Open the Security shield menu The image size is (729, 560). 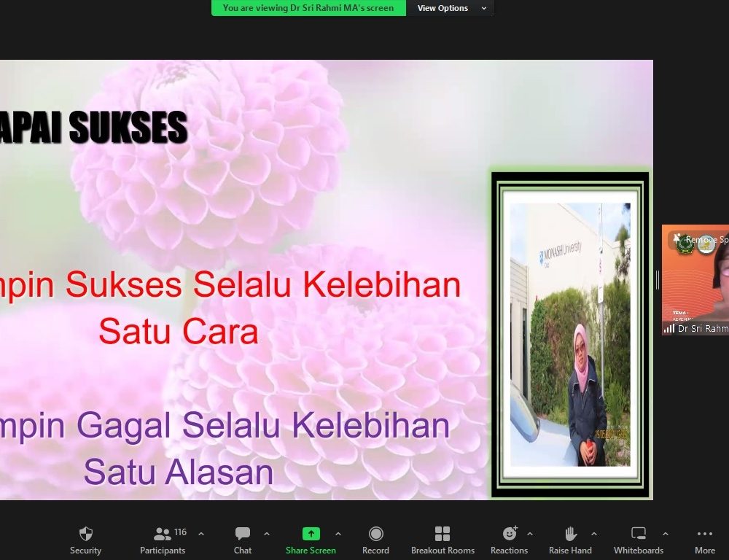[85, 540]
